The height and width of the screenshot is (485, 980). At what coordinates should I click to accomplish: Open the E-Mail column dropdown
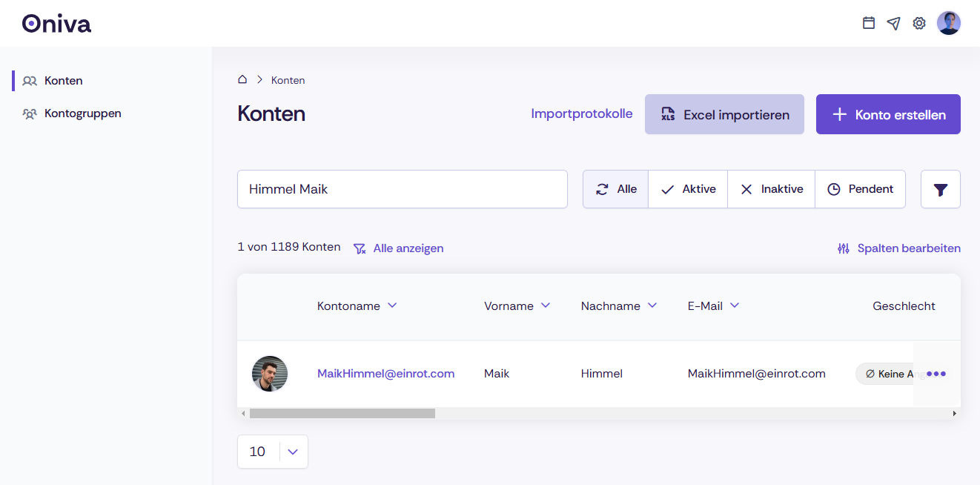[735, 305]
